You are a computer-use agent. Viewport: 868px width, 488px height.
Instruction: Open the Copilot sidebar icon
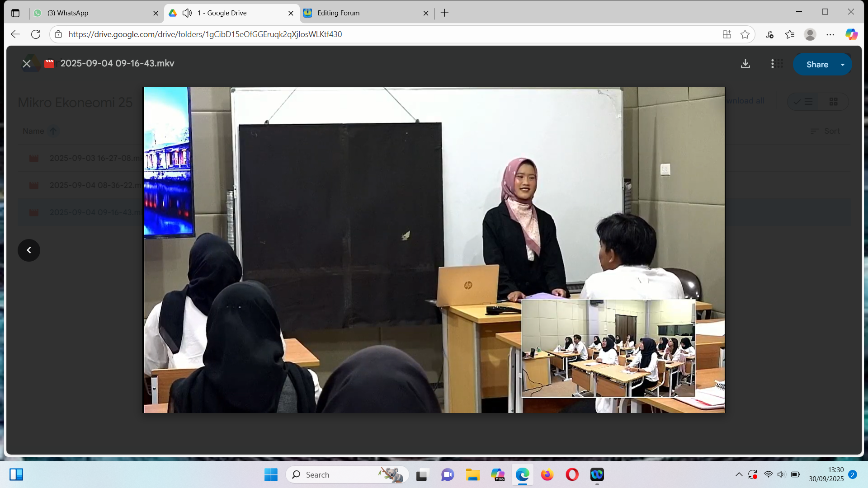851,34
